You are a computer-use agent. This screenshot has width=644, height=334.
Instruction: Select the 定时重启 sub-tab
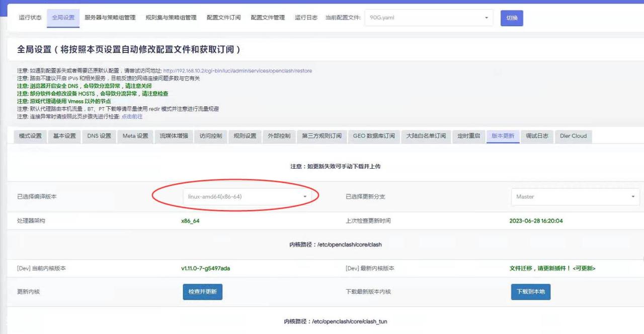coord(468,136)
